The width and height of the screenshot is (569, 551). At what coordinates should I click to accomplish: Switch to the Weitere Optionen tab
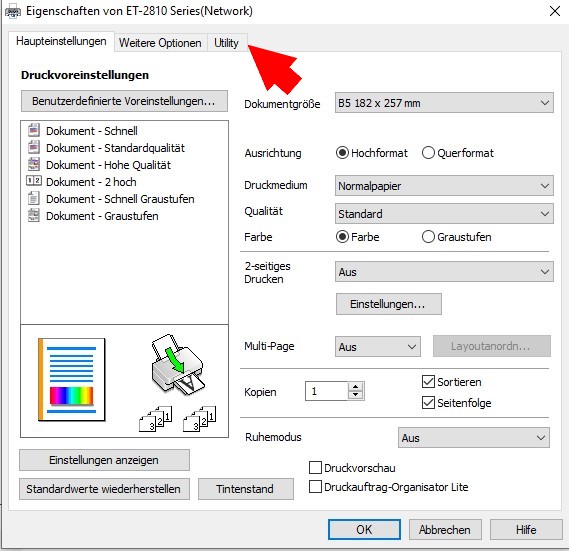pyautogui.click(x=160, y=43)
